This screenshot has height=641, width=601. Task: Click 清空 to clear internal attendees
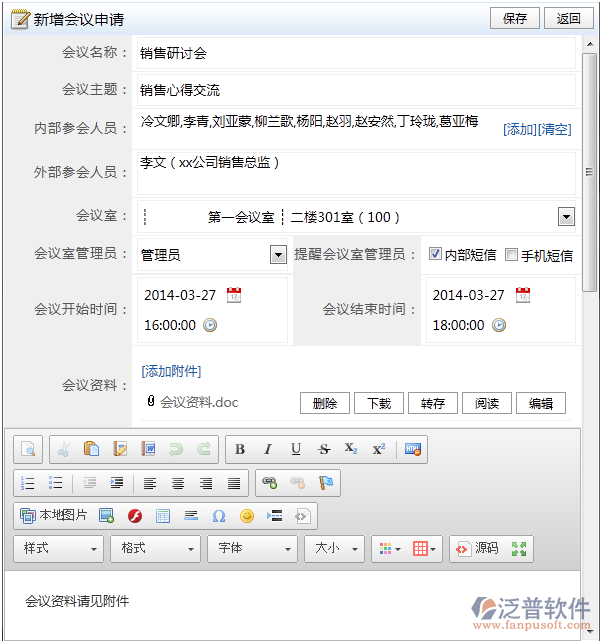point(555,129)
